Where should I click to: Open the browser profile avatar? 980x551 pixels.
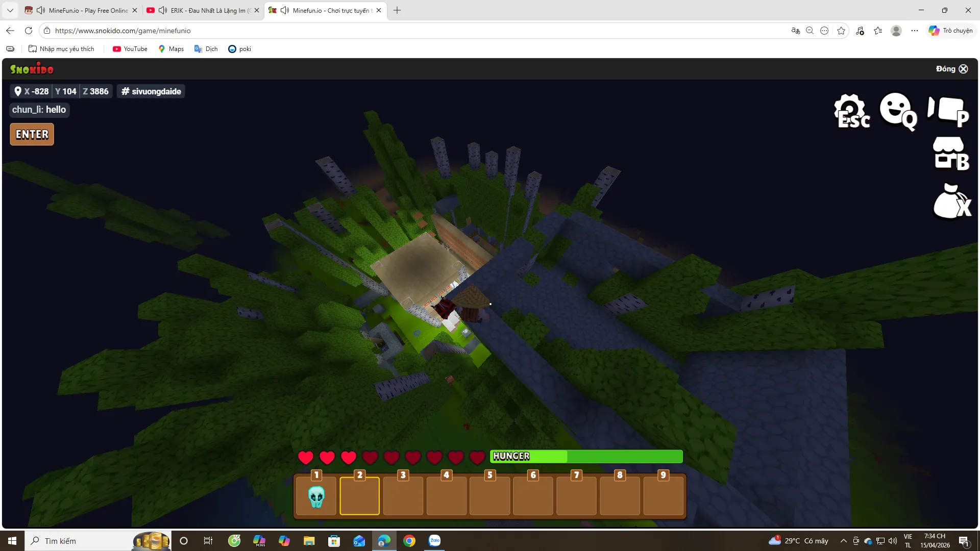[x=896, y=31]
